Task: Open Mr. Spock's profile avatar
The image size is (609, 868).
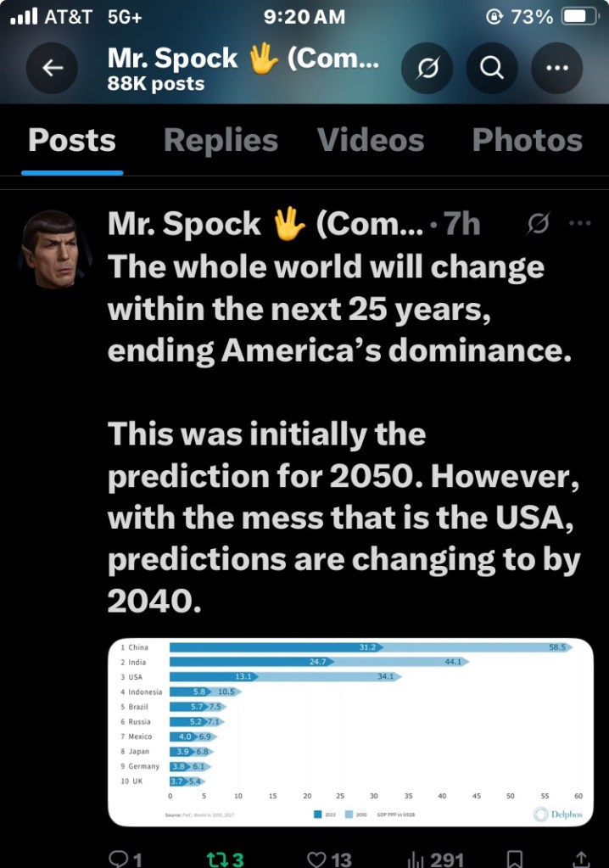Action: point(57,248)
